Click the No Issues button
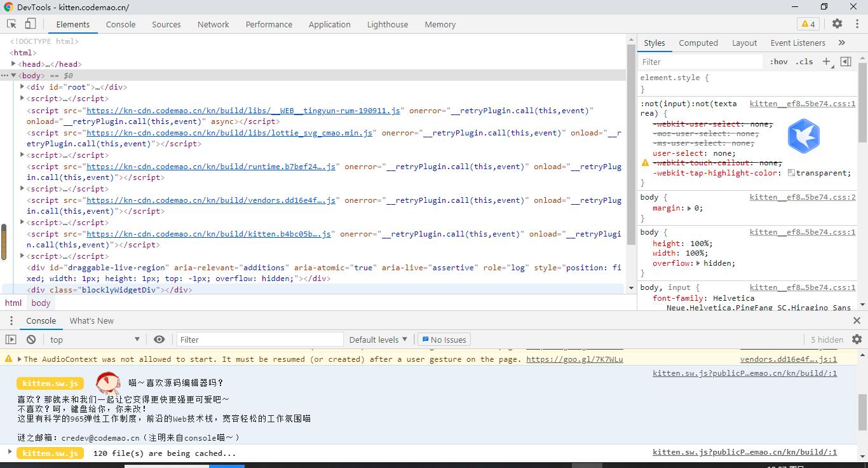 pyautogui.click(x=444, y=340)
